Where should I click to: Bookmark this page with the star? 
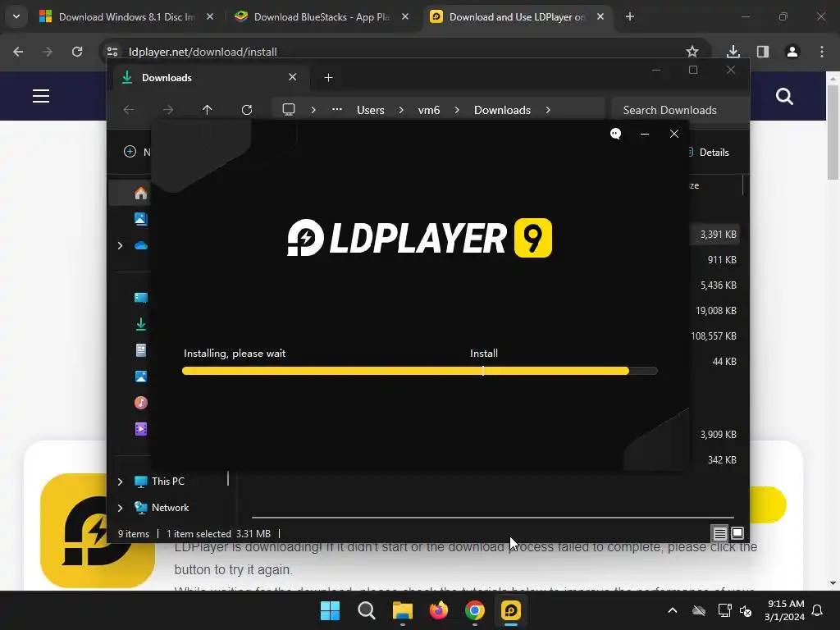692,52
